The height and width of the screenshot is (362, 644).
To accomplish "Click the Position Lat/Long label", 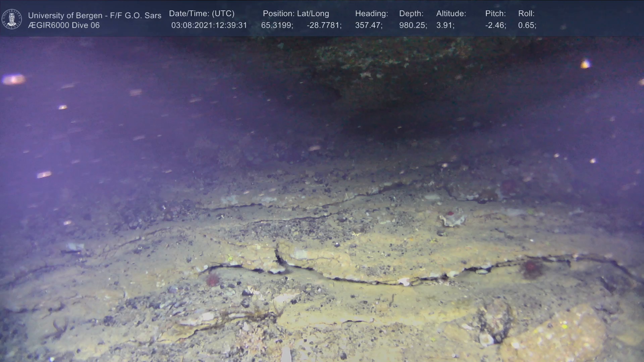I will pos(296,14).
